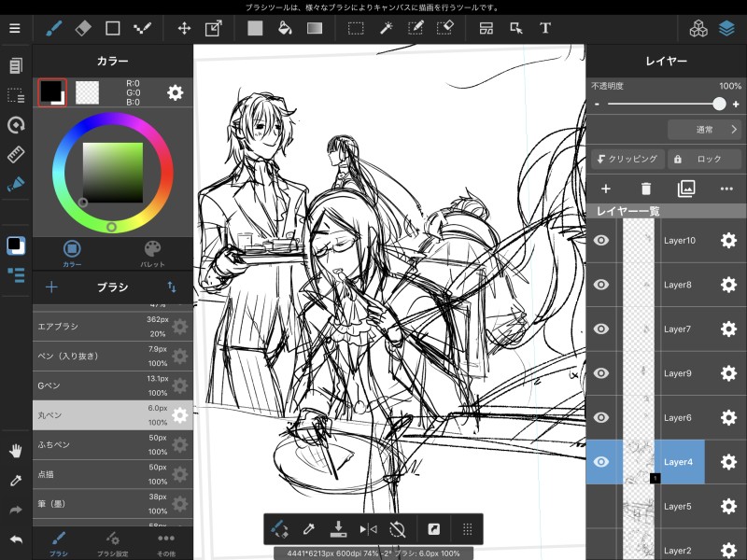
Task: Save canvas with floating bar download icon
Action: (338, 529)
